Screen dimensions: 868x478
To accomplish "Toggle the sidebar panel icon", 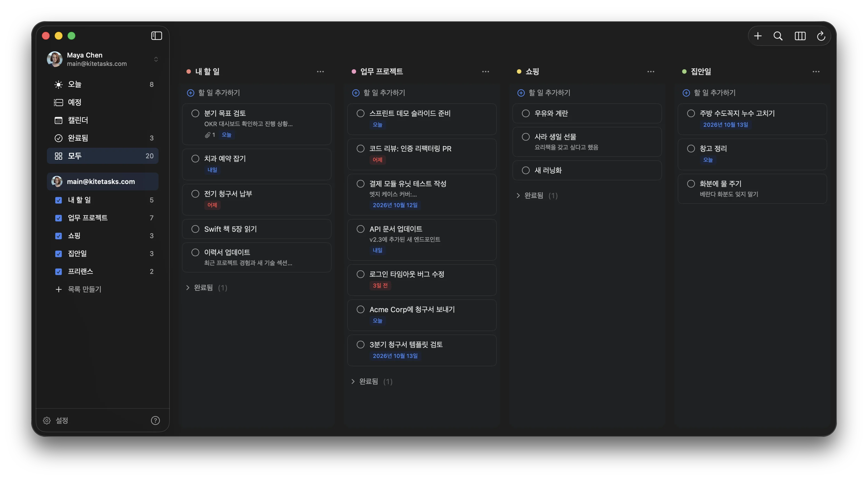I will (156, 36).
